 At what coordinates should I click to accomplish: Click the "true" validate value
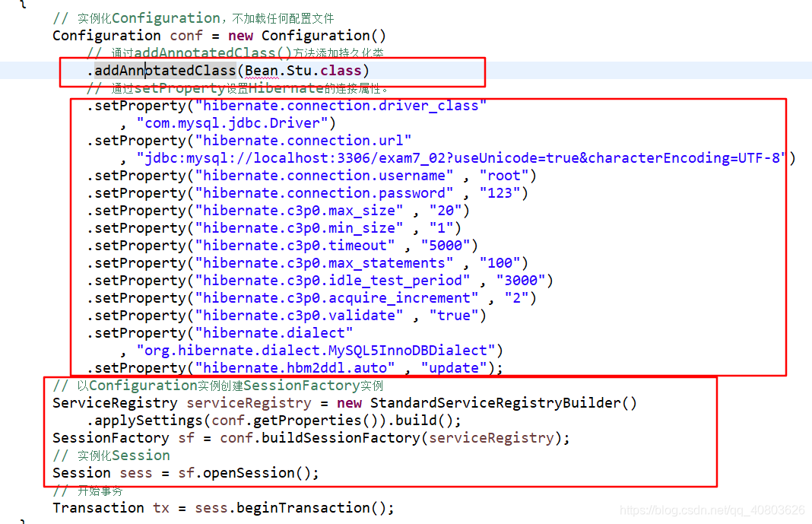tap(454, 316)
